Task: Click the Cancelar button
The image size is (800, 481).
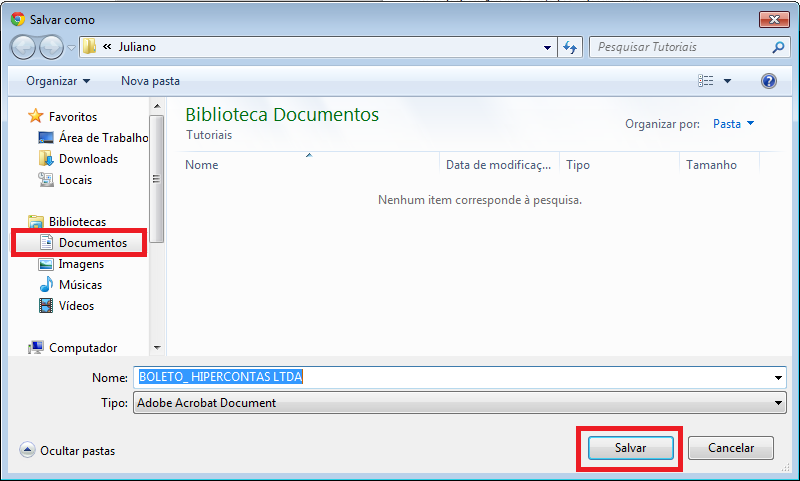Action: click(x=731, y=448)
